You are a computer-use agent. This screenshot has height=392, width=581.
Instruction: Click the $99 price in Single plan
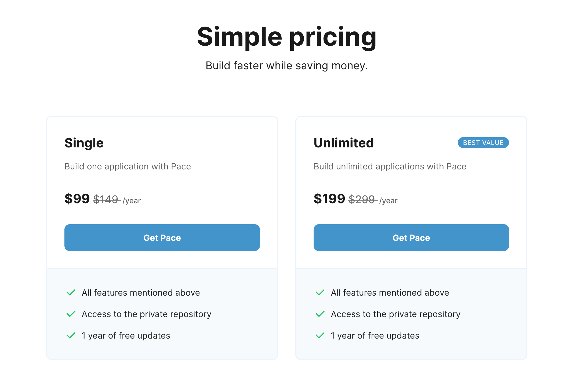coord(77,199)
